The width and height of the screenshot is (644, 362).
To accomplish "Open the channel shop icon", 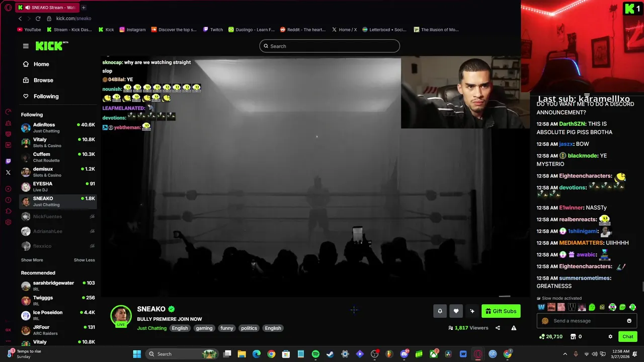I will pos(573,336).
